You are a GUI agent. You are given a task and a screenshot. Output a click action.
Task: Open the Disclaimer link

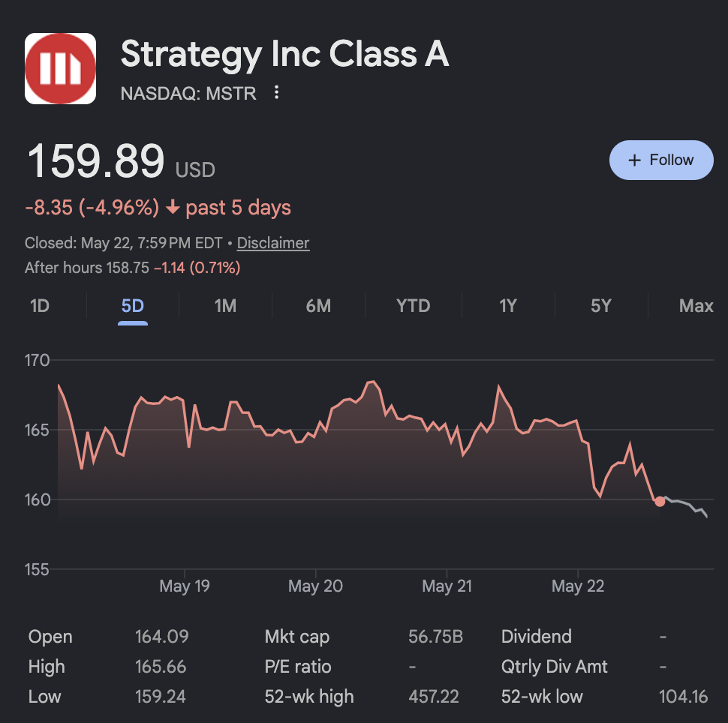[273, 243]
